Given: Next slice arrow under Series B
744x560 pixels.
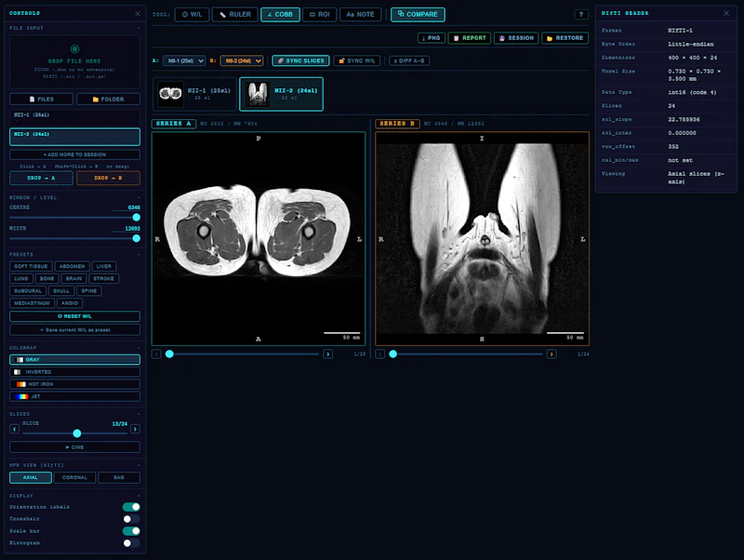Looking at the screenshot, I should pyautogui.click(x=551, y=354).
